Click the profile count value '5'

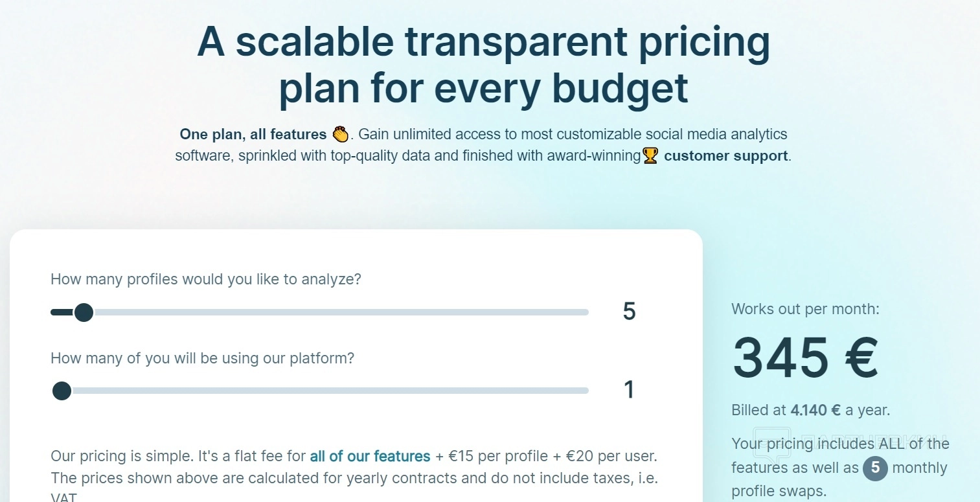pos(629,312)
